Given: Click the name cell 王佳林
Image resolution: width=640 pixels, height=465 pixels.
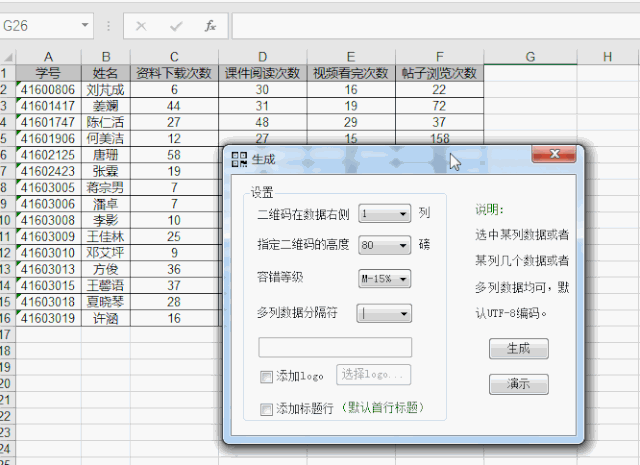Looking at the screenshot, I should click(106, 236).
